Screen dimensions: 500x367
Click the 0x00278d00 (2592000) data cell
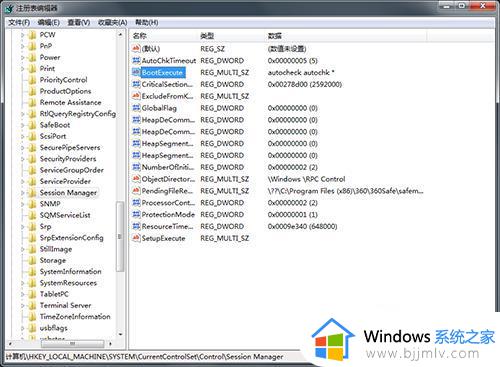pos(305,84)
